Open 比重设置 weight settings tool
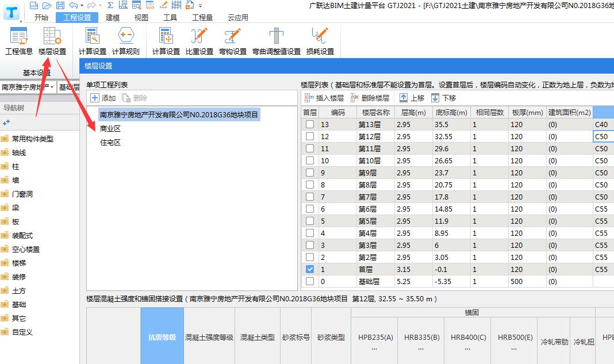The height and width of the screenshot is (364, 614). [x=199, y=41]
